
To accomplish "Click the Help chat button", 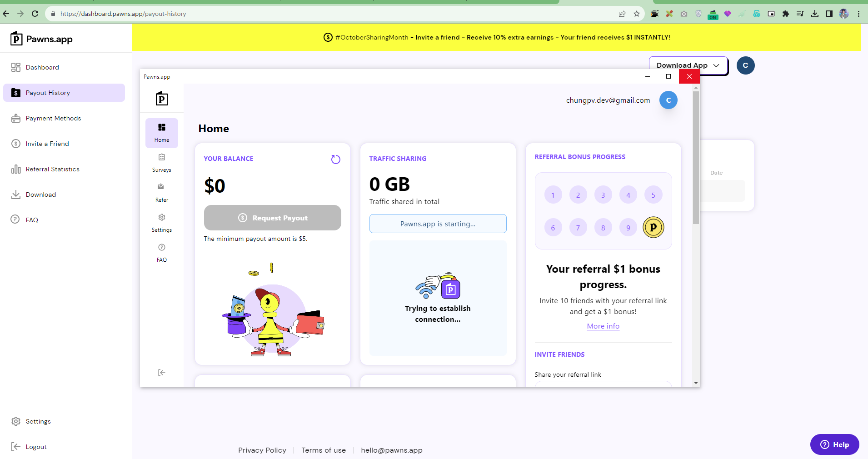I will (x=834, y=444).
